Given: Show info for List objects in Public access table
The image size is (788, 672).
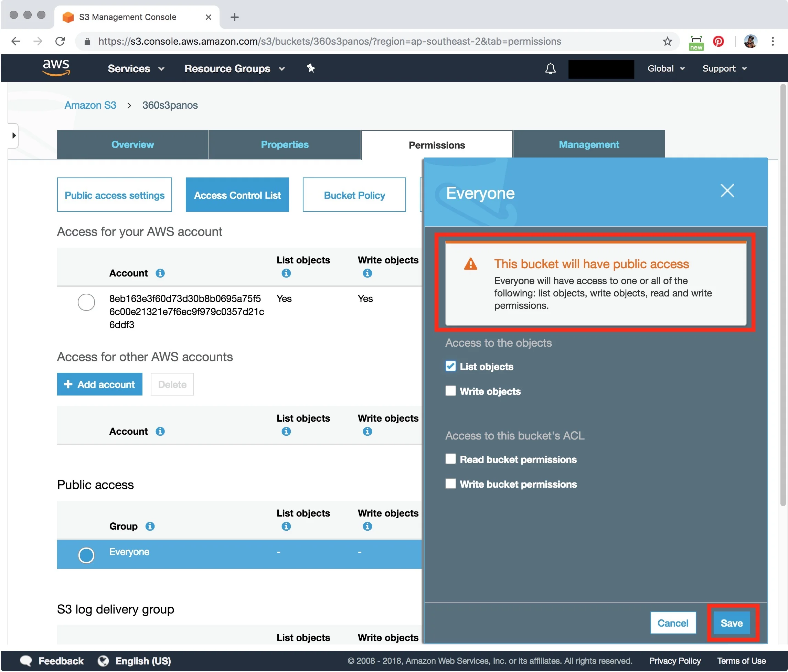Looking at the screenshot, I should tap(286, 526).
